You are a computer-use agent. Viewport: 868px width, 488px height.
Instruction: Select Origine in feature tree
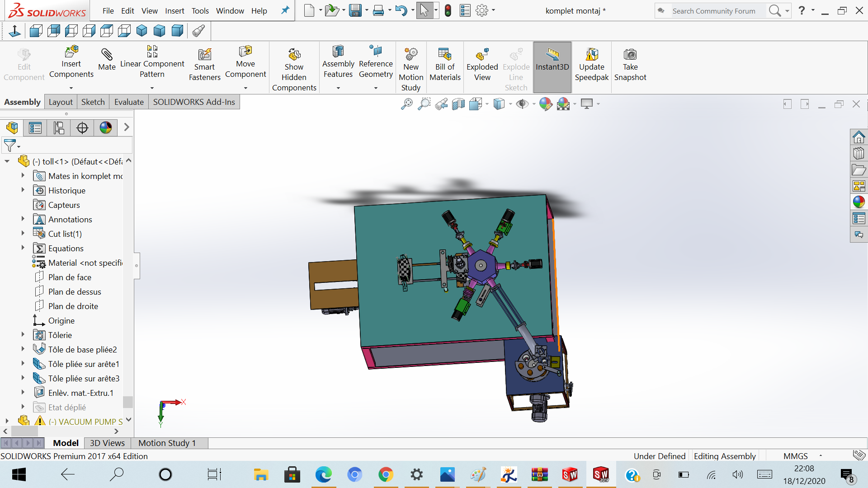tap(61, 321)
